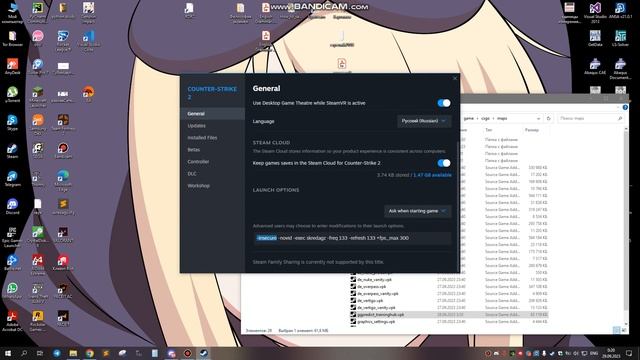Open the Bandicam recorder taskbar icon
This screenshot has width=640, height=360.
187,353
